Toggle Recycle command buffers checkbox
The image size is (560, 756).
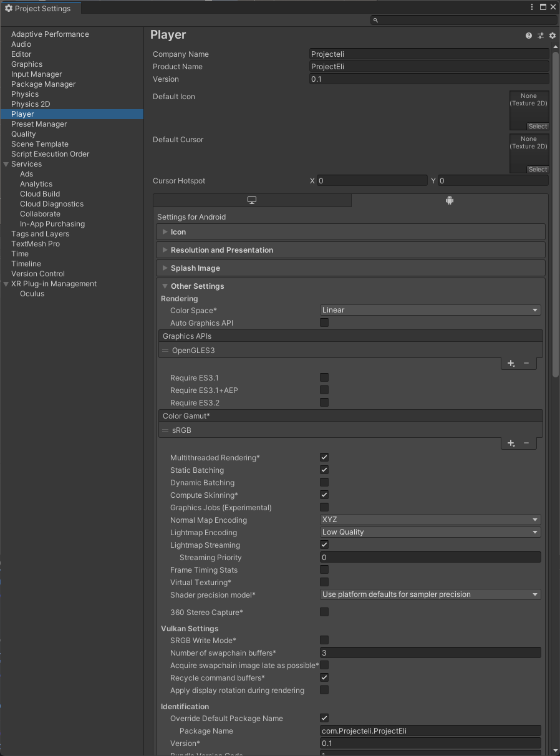pyautogui.click(x=324, y=677)
